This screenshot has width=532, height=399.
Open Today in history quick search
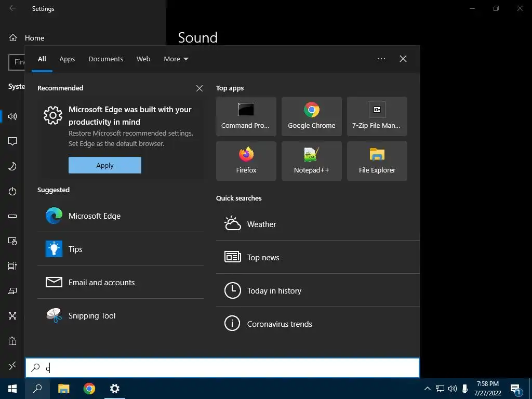point(318,291)
